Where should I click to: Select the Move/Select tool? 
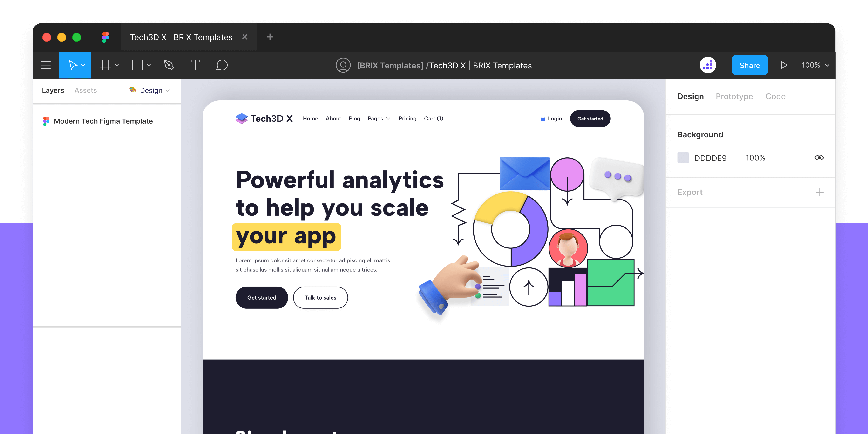click(x=75, y=65)
